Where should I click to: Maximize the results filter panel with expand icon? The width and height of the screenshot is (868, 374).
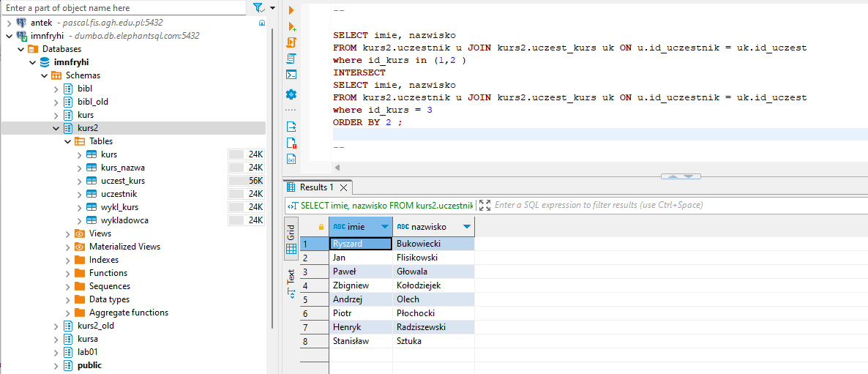click(x=485, y=205)
